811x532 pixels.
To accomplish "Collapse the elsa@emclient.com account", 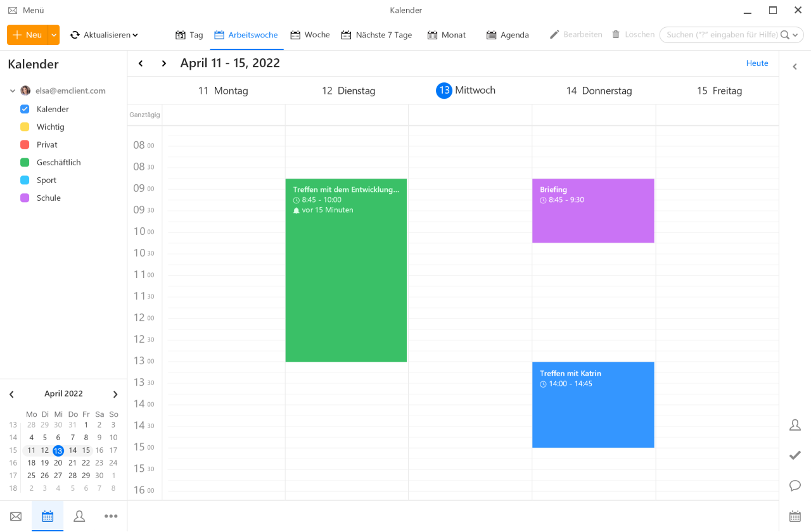I will tap(12, 91).
